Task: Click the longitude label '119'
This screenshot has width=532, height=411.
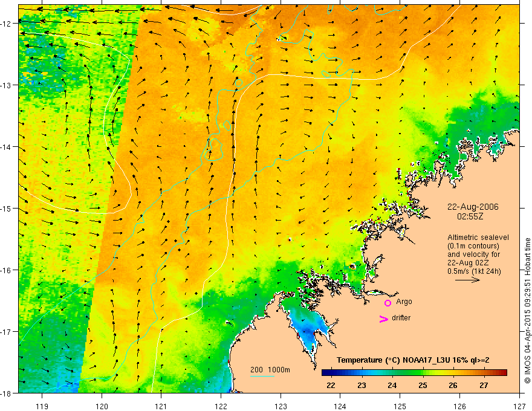Action: pyautogui.click(x=42, y=406)
